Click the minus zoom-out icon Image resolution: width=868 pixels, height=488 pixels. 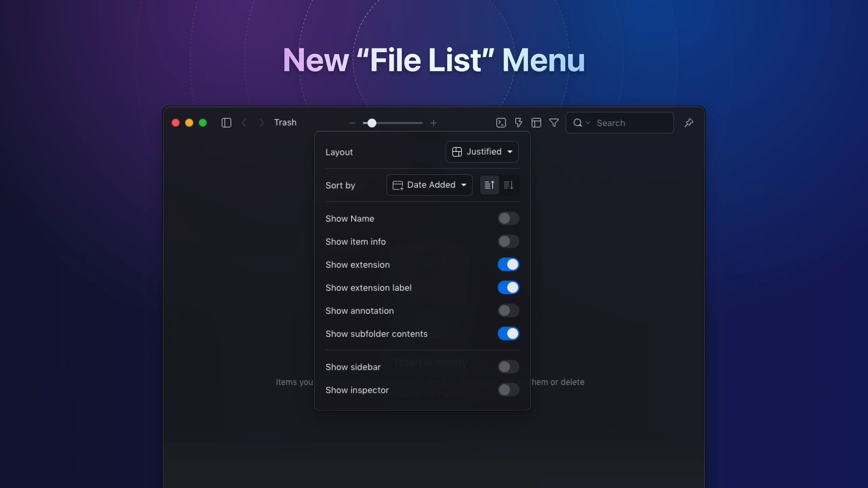[352, 123]
